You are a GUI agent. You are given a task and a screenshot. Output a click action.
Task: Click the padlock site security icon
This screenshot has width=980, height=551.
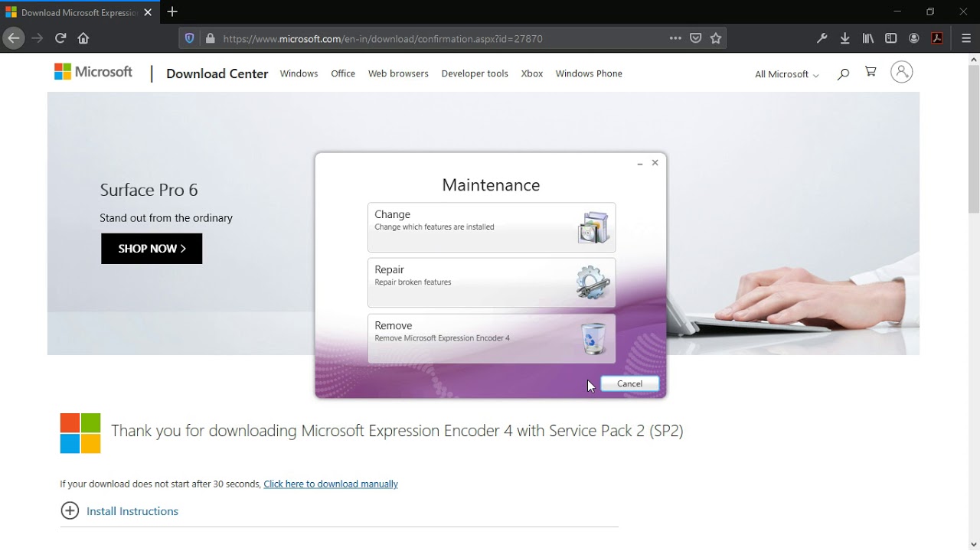pos(211,38)
